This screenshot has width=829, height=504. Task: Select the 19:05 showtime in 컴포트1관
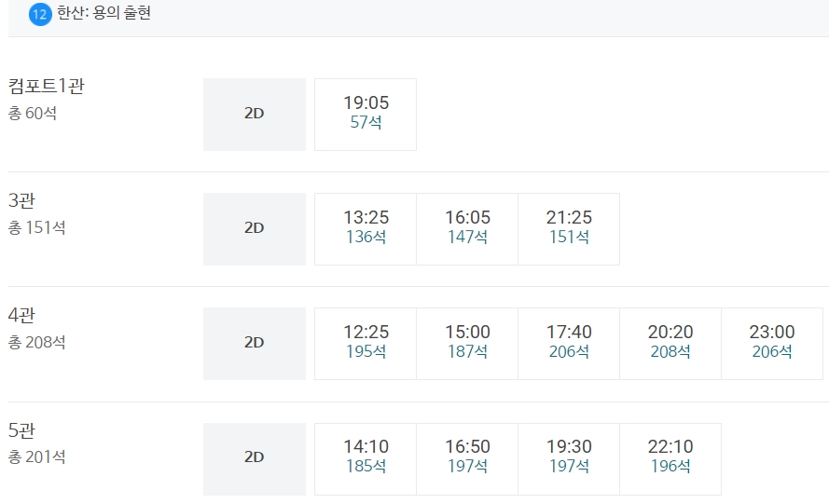click(366, 115)
